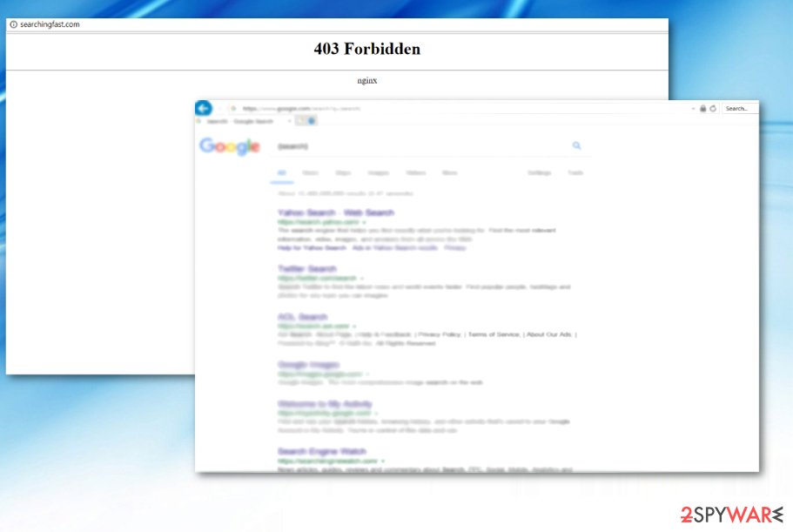Go back with the blue arrow in Internet Explorer
The width and height of the screenshot is (793, 532).
204,108
